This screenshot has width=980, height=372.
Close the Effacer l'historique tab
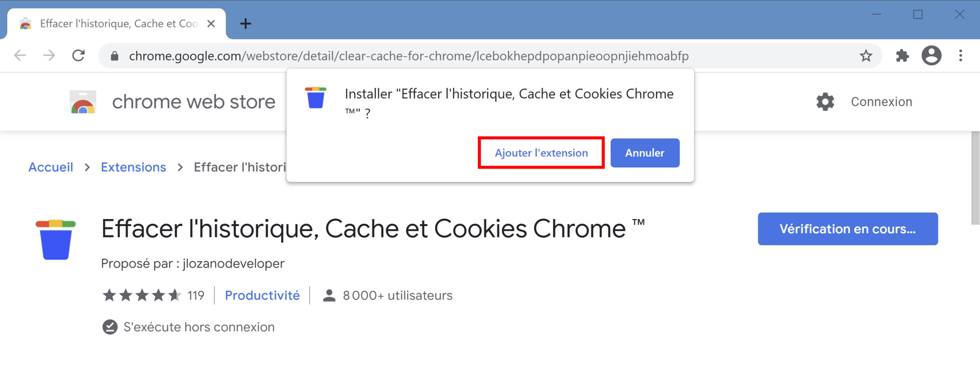pyautogui.click(x=211, y=24)
